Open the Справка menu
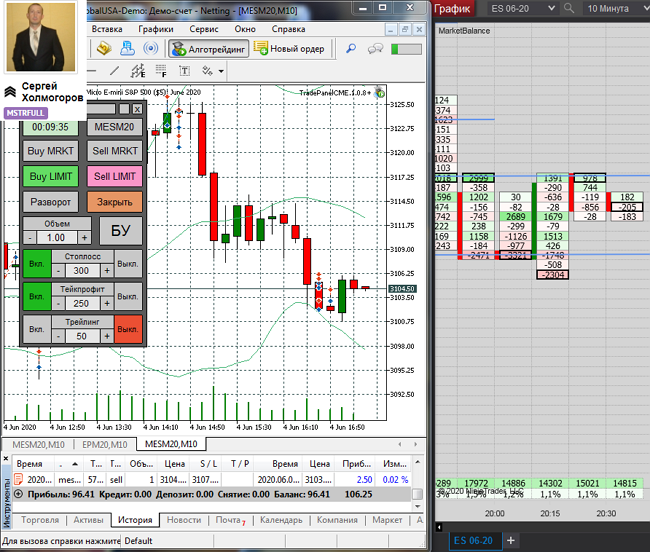 pos(288,29)
